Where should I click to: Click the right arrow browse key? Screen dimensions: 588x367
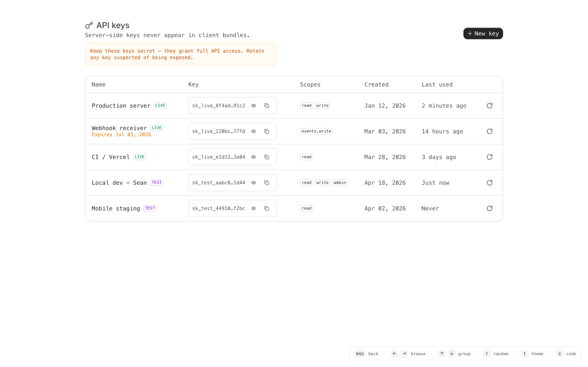coord(404,353)
